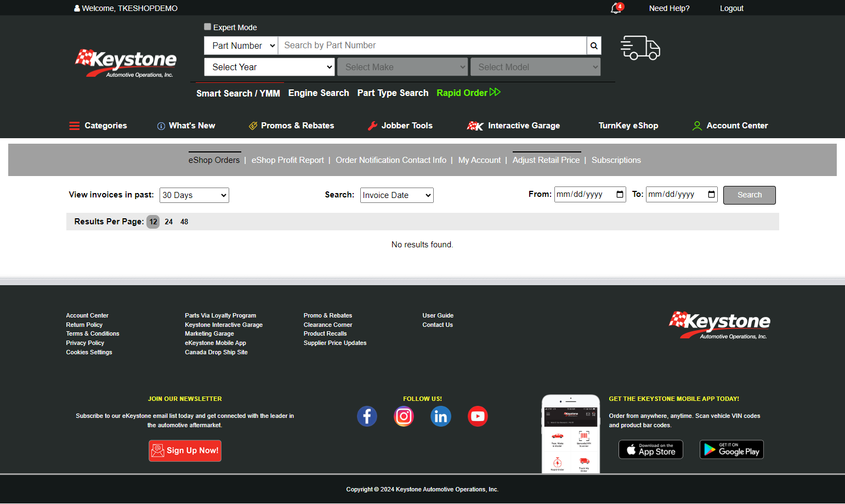Open the Categories hamburger menu icon
845x504 pixels.
pyautogui.click(x=75, y=126)
